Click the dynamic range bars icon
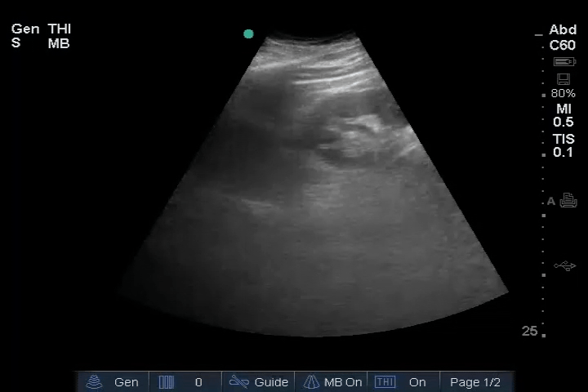This screenshot has height=392, width=588. click(167, 381)
